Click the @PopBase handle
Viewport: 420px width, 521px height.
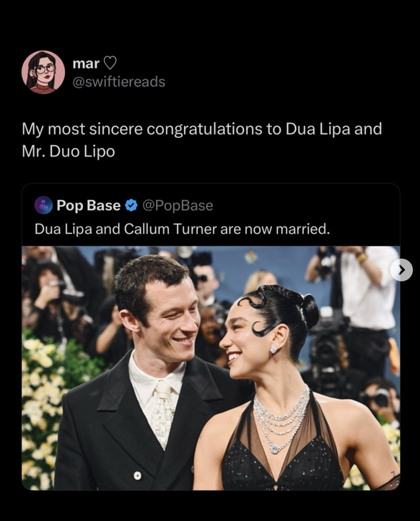pos(178,206)
